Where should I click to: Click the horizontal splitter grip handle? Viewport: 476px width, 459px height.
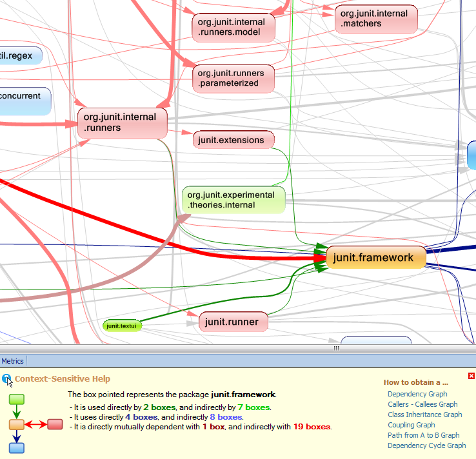(x=336, y=348)
